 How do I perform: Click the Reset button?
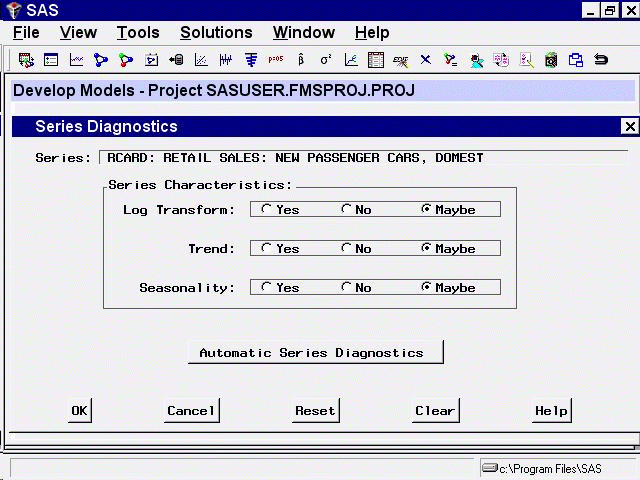pyautogui.click(x=316, y=411)
